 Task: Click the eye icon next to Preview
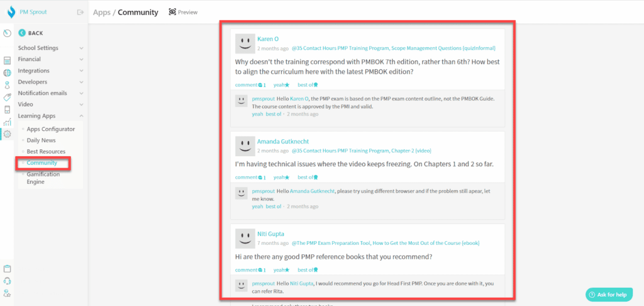172,12
